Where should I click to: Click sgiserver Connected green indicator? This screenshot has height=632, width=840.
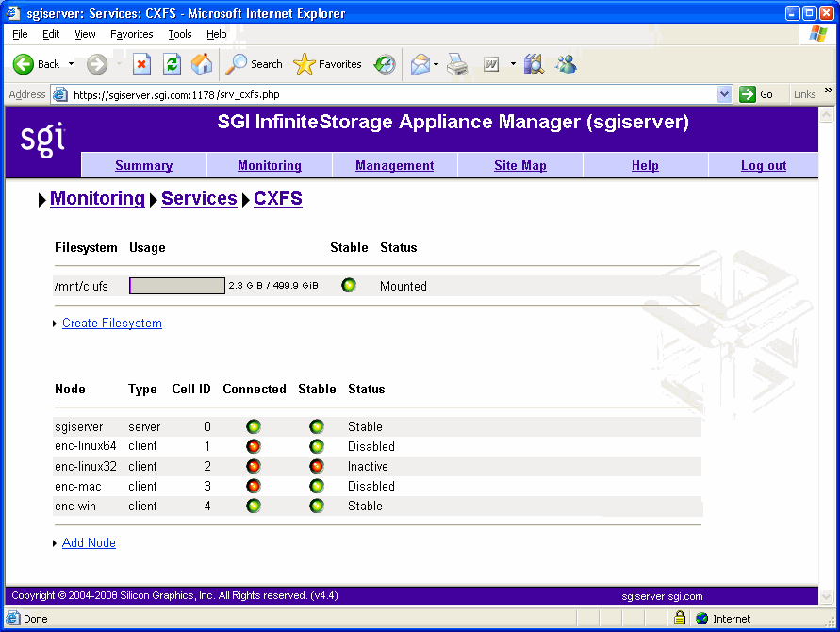[254, 426]
